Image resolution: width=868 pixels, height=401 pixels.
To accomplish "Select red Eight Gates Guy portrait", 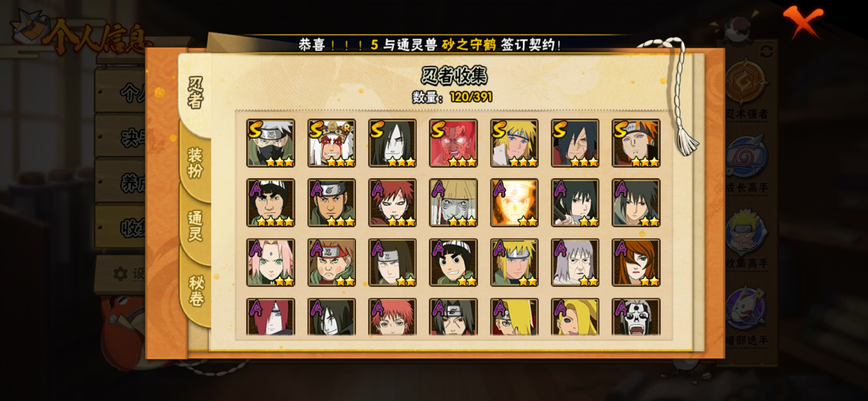I will tap(453, 143).
